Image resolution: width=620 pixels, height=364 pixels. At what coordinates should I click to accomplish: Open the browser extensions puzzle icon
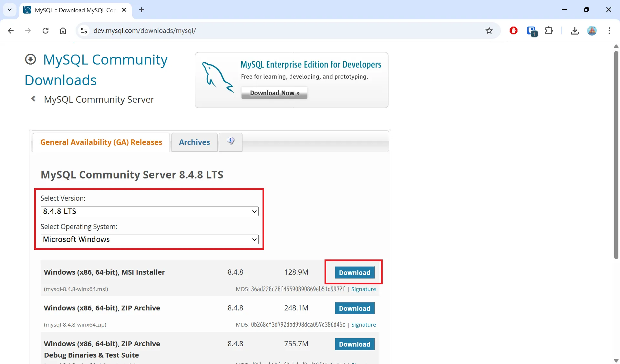tap(549, 31)
